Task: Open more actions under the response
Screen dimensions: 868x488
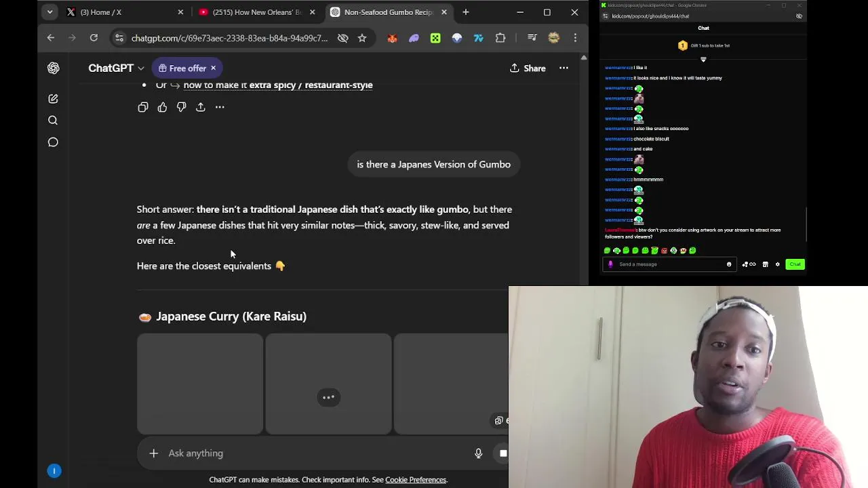Action: [x=220, y=107]
